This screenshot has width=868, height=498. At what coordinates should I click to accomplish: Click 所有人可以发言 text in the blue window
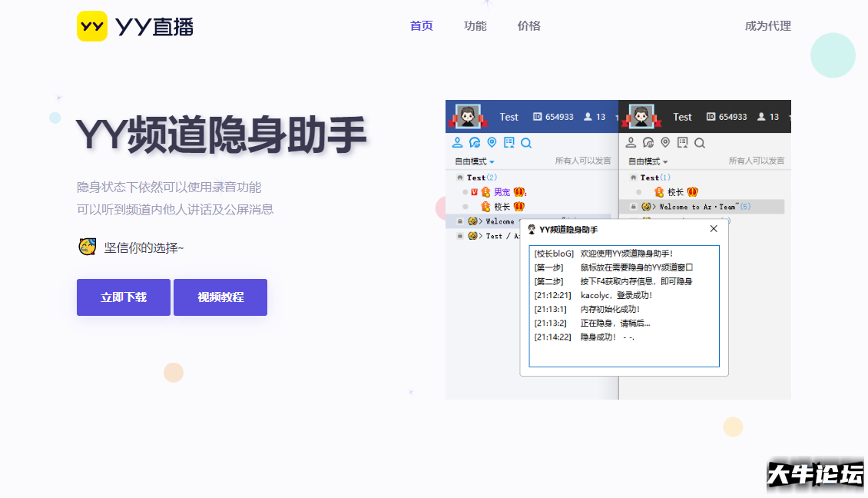583,161
